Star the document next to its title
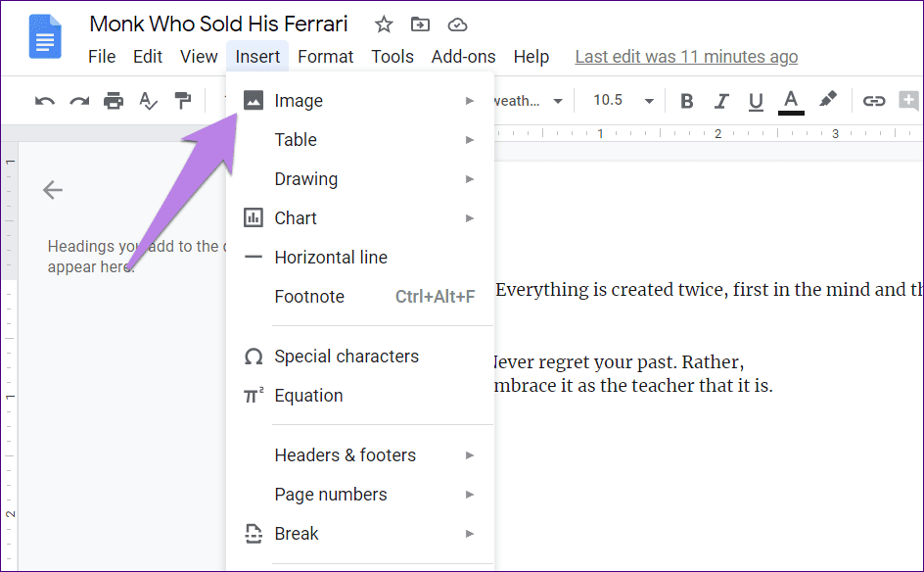Screen dimensions: 924x572 pos(383,24)
